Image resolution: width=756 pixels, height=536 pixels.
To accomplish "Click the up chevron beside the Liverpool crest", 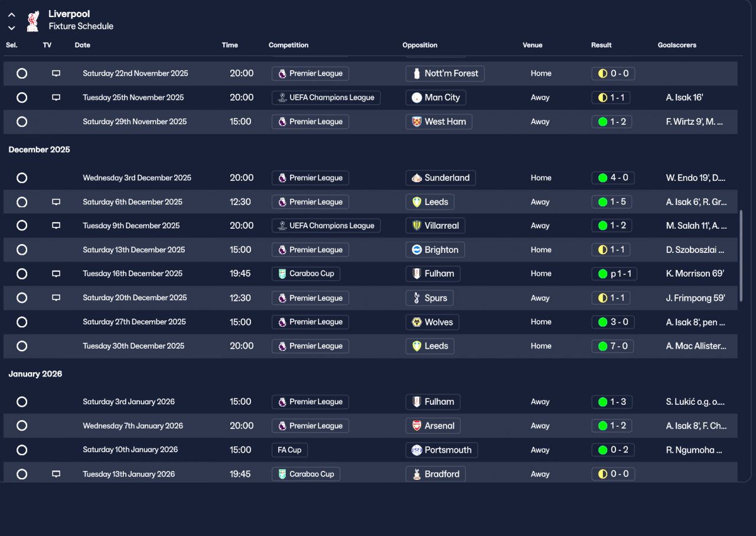I will click(12, 15).
